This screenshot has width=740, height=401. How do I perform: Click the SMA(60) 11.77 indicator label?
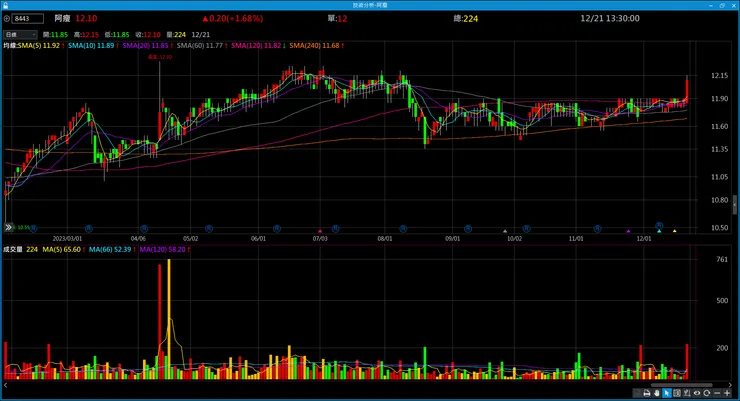pos(202,46)
